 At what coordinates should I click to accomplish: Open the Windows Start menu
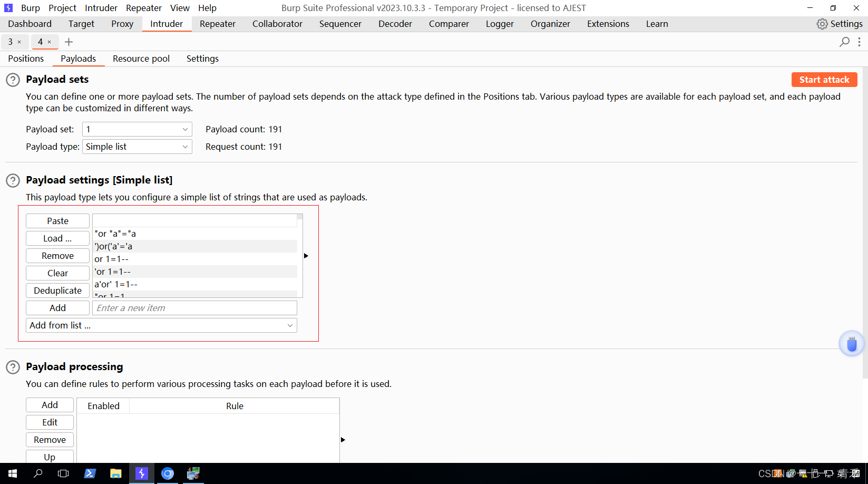pyautogui.click(x=13, y=473)
